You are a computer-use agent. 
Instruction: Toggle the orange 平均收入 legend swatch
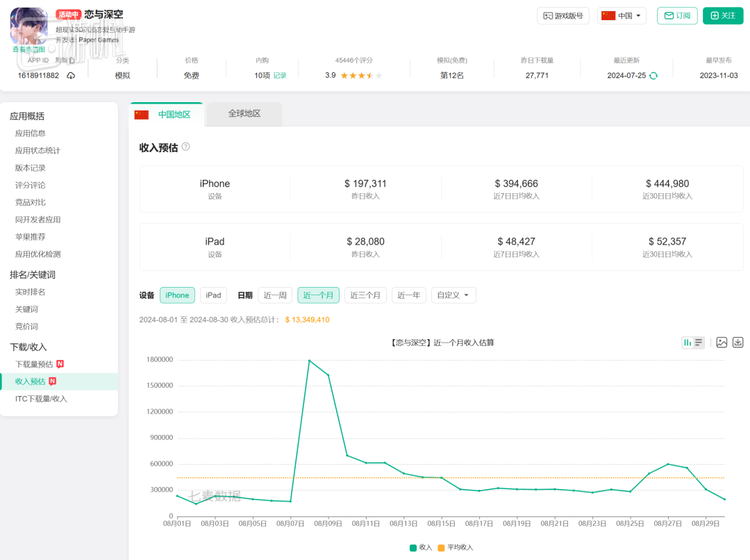441,548
